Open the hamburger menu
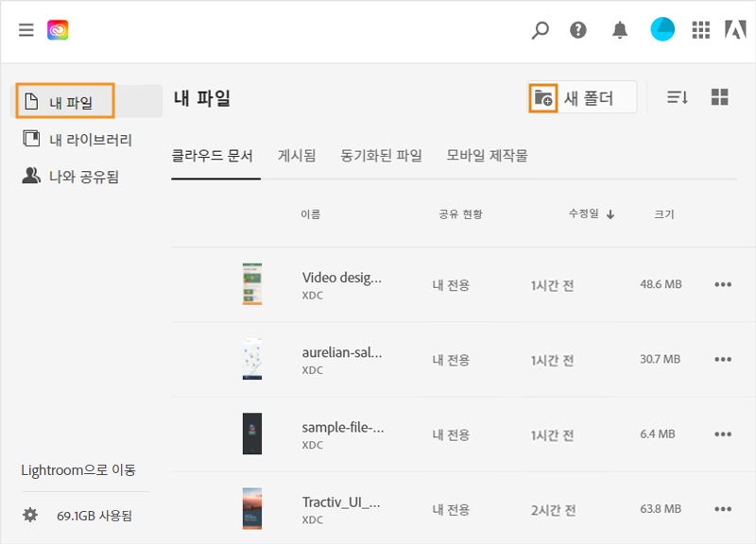 (26, 29)
